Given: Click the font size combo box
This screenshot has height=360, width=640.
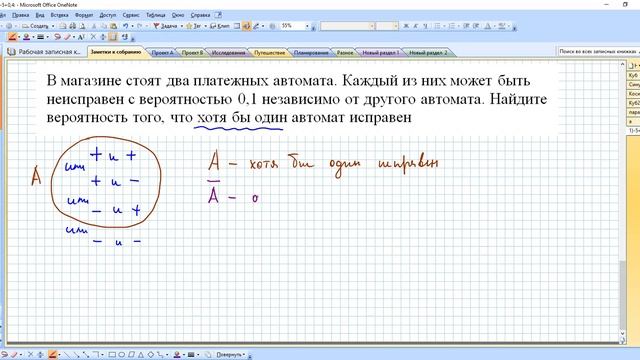Looking at the screenshot, I should [387, 26].
